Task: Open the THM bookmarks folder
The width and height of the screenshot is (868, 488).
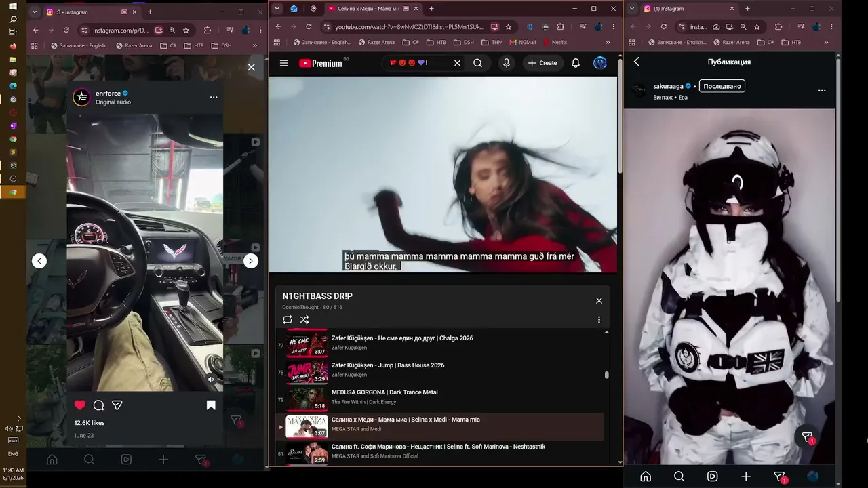Action: click(x=492, y=42)
